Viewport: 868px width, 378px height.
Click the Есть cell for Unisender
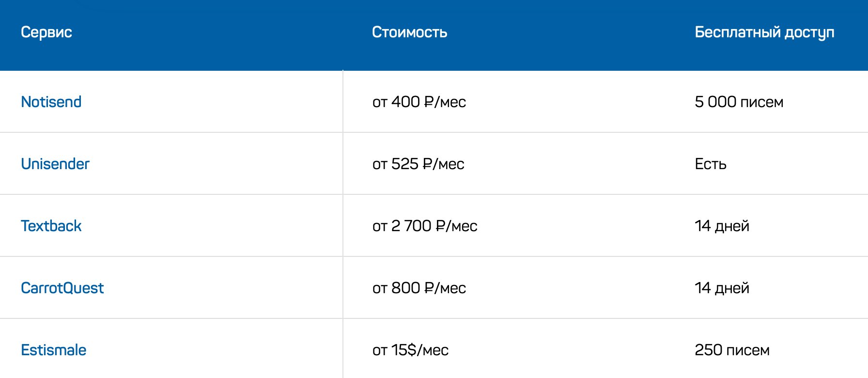coord(711,164)
